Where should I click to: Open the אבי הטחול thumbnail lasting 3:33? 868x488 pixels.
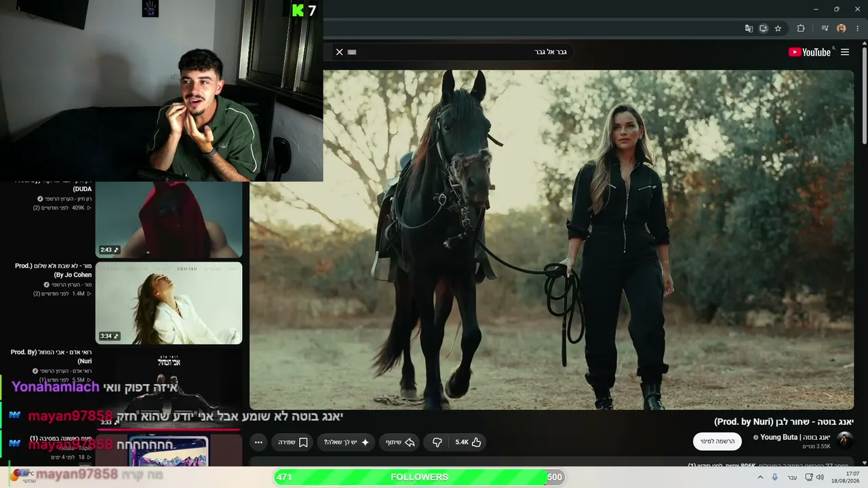pos(169,388)
